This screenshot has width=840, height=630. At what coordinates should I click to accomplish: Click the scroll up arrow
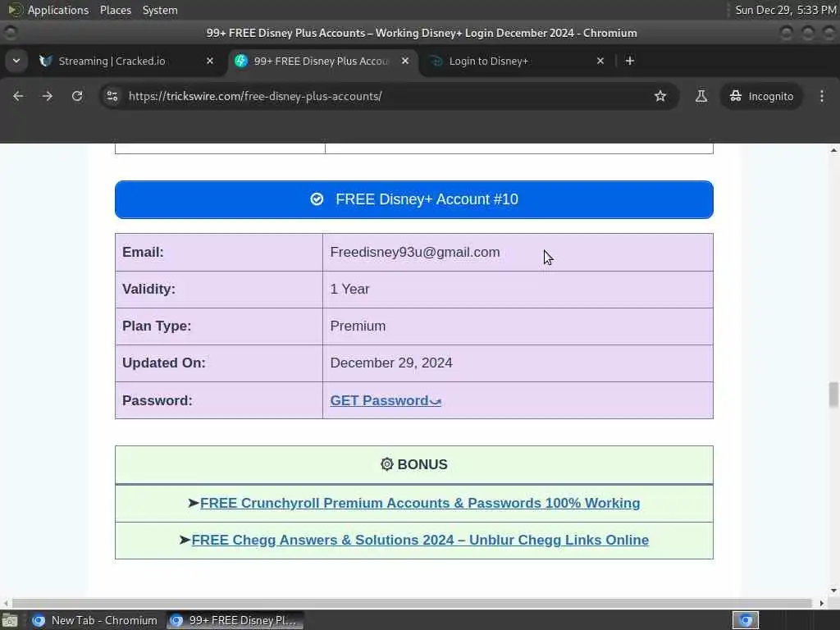[x=833, y=151]
